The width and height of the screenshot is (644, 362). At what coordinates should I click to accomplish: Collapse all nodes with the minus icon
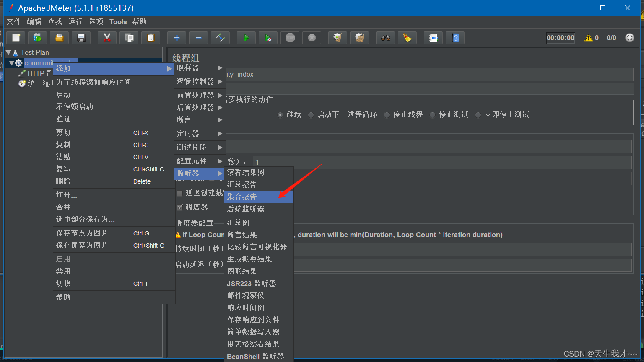coord(198,38)
